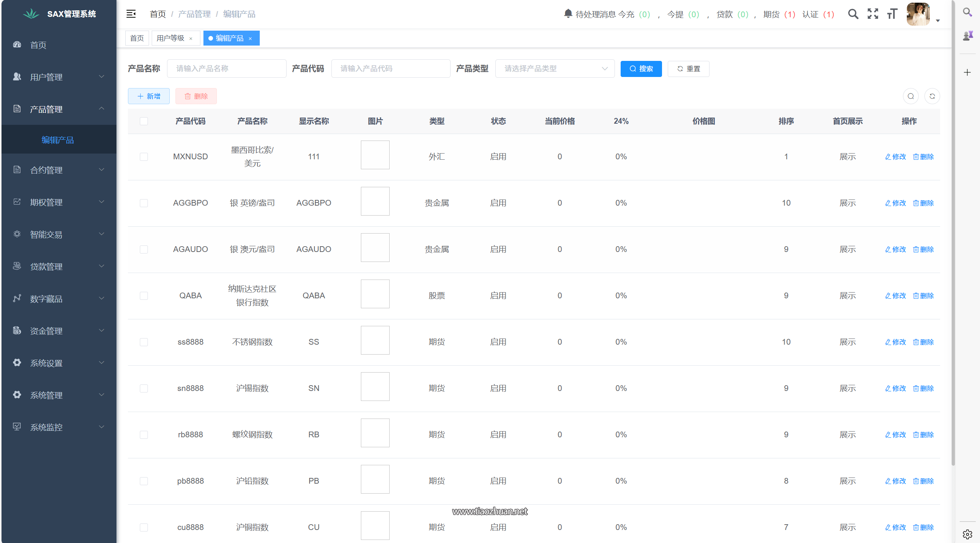Click the 产品名称 input field
This screenshot has width=980, height=543.
click(x=226, y=69)
